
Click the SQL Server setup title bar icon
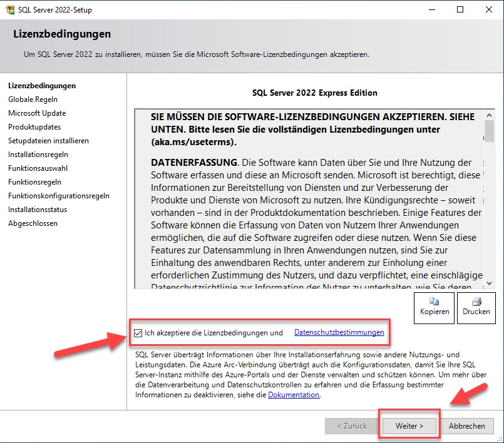[10, 9]
